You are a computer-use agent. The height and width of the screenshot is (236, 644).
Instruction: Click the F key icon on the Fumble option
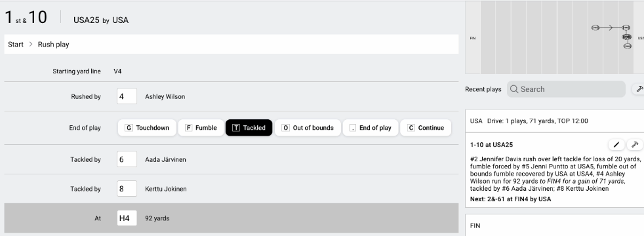tap(189, 128)
